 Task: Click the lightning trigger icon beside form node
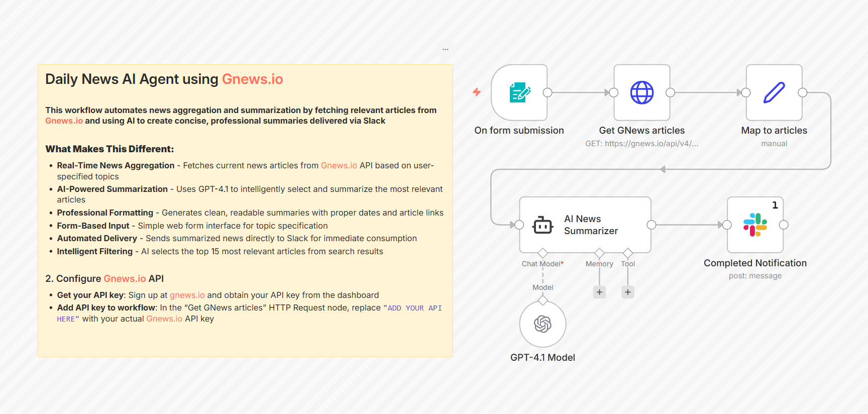(x=477, y=92)
